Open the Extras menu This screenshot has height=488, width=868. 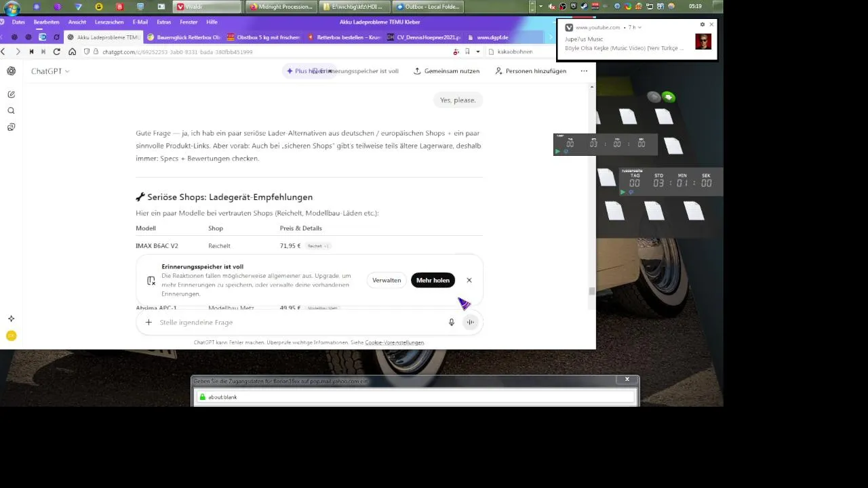164,22
